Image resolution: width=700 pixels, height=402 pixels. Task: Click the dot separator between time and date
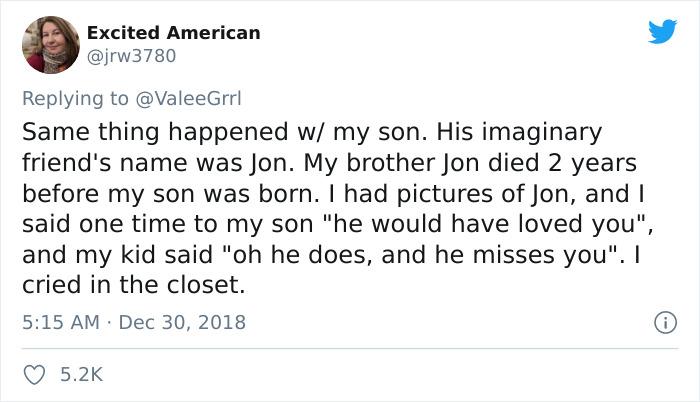click(111, 323)
